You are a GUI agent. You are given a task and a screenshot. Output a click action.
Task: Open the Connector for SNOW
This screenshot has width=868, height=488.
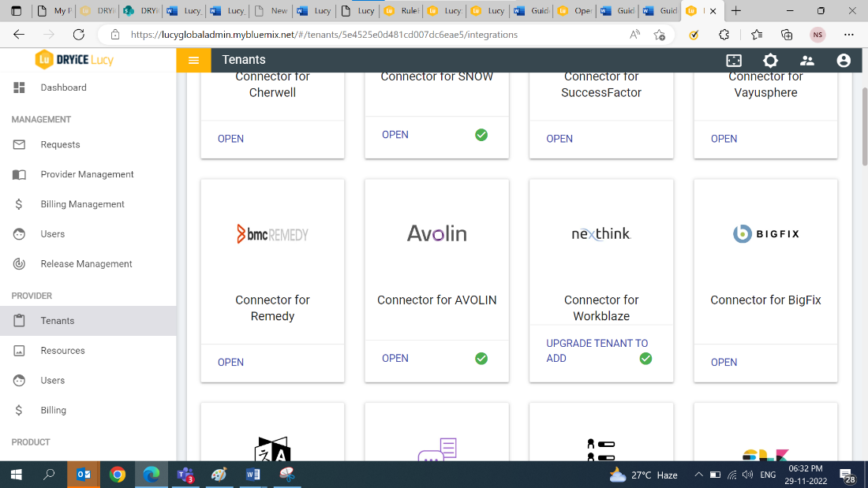click(395, 135)
